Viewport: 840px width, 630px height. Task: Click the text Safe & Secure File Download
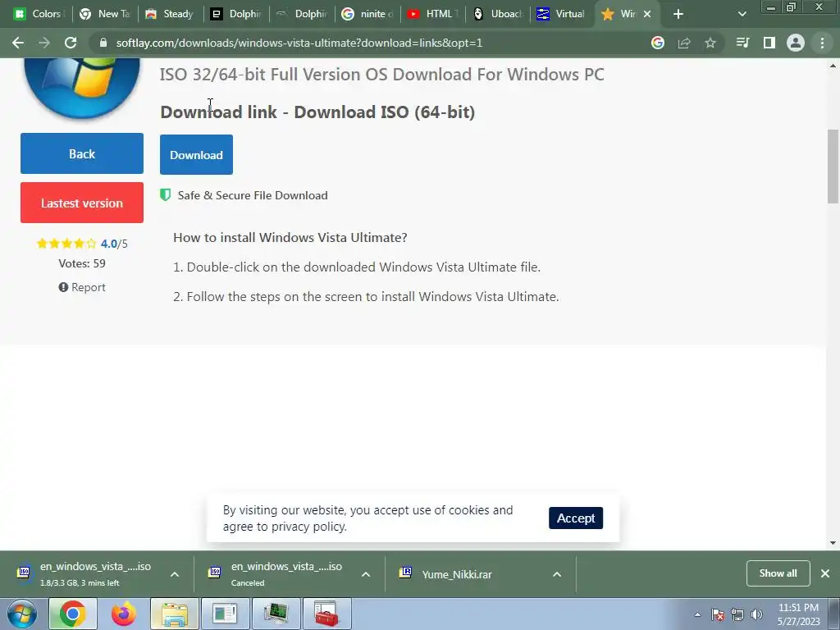coord(253,195)
